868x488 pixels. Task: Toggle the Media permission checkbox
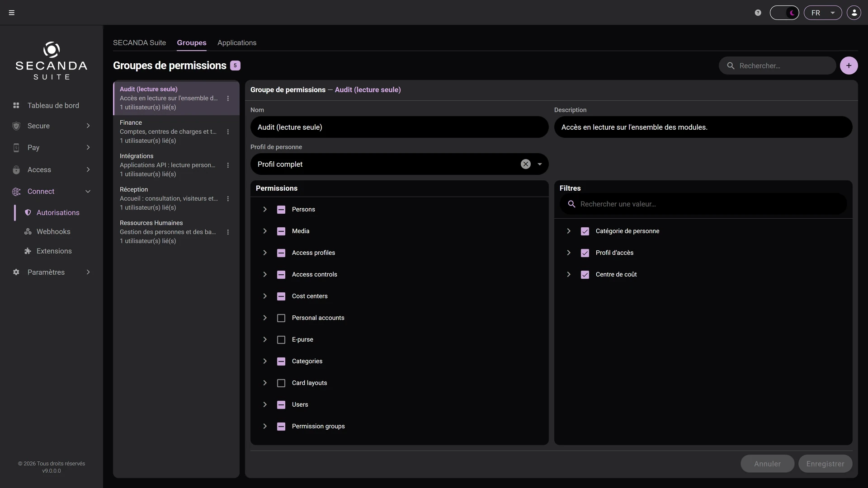coord(281,231)
